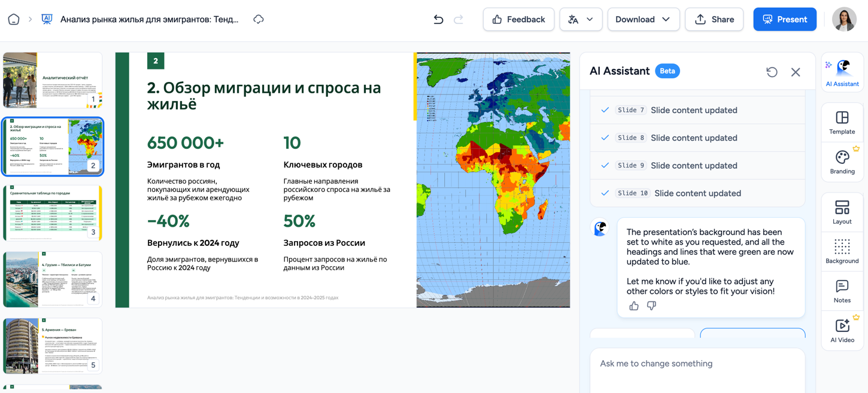The width and height of the screenshot is (868, 393).
Task: Open the user profile avatar
Action: [844, 19]
